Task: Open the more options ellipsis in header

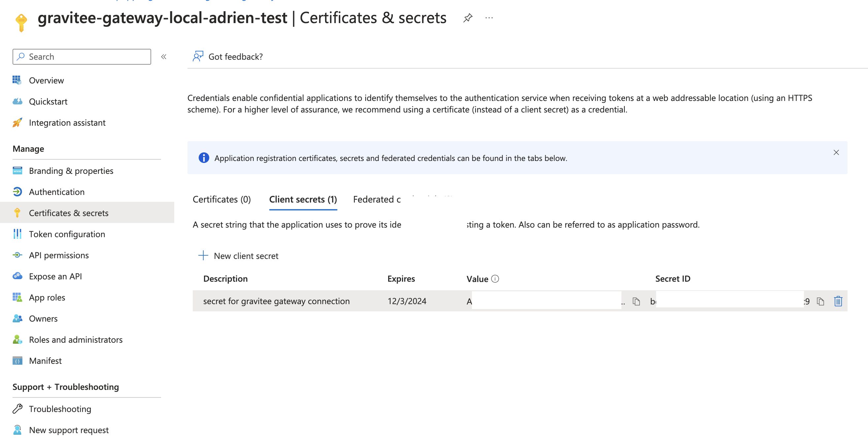Action: [489, 18]
